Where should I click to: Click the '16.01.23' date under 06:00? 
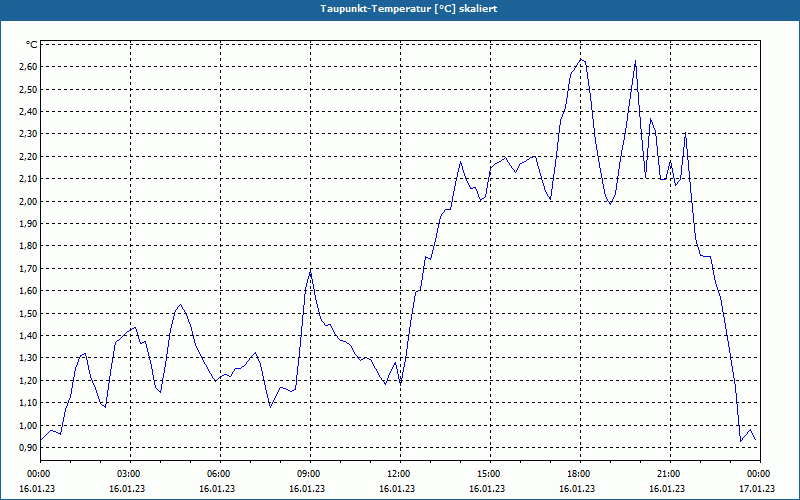coord(217,488)
